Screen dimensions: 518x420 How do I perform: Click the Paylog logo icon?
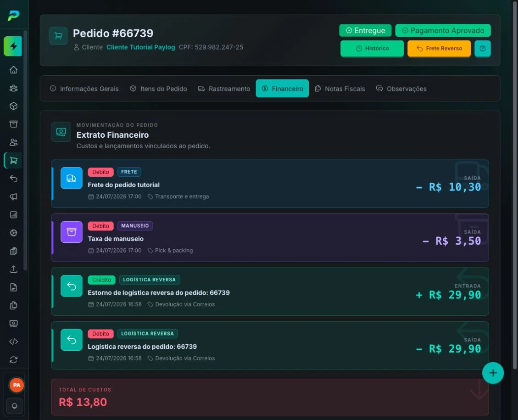[x=14, y=15]
